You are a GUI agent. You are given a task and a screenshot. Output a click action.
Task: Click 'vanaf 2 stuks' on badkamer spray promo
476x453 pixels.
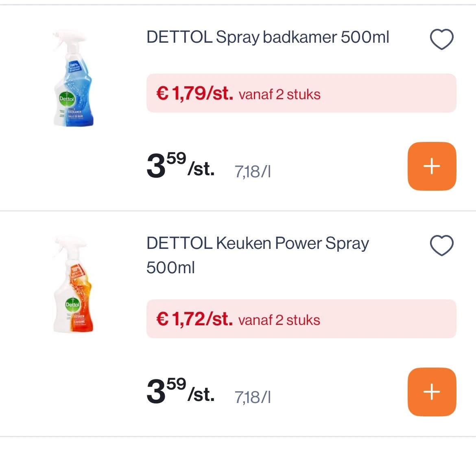click(x=279, y=95)
